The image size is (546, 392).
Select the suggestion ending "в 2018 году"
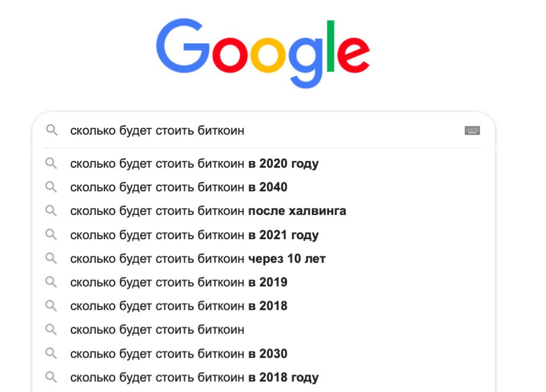tap(194, 377)
